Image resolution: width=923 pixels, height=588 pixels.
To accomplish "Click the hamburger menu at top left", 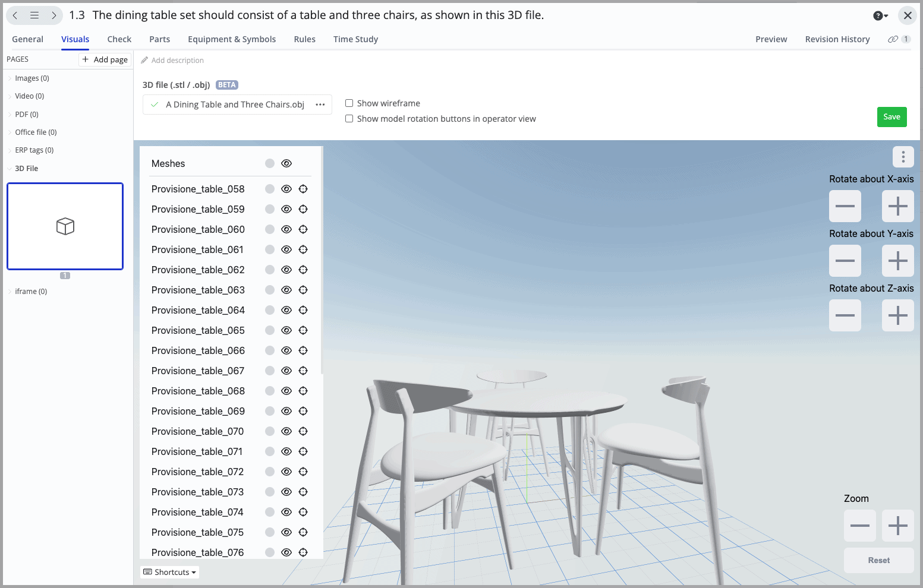I will pos(34,15).
